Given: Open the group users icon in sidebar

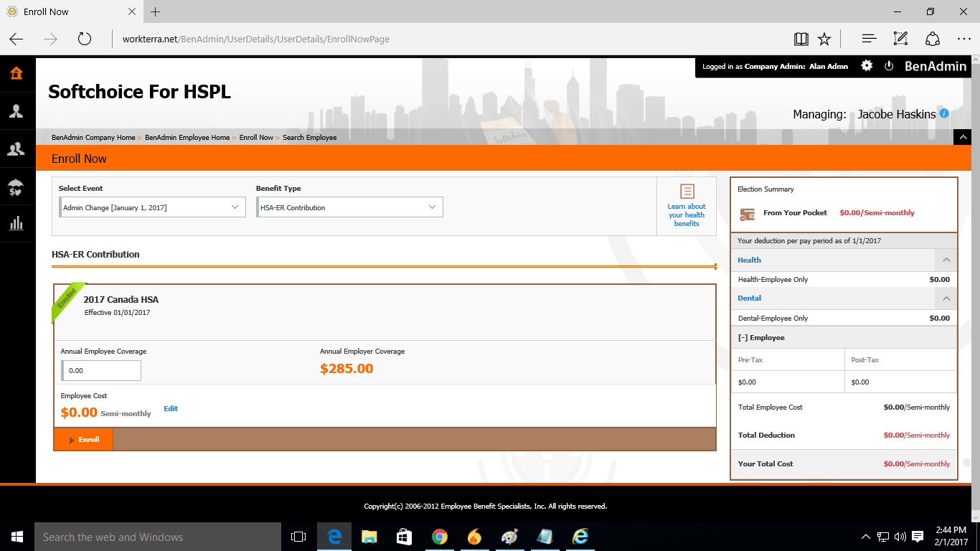Looking at the screenshot, I should (16, 149).
